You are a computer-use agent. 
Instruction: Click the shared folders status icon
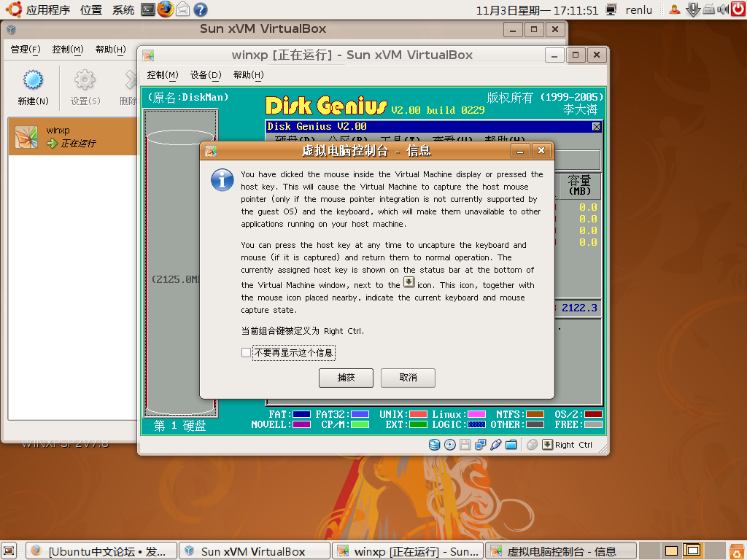point(511,445)
